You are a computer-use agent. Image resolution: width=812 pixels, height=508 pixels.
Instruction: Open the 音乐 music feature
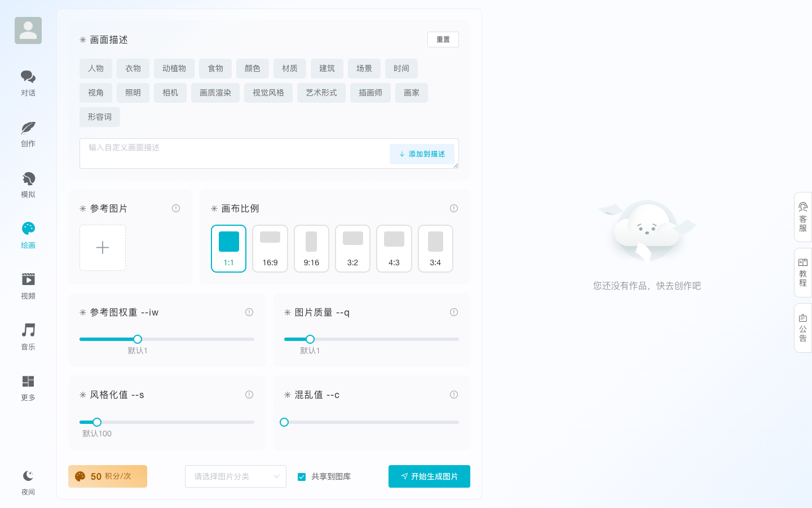click(x=28, y=336)
